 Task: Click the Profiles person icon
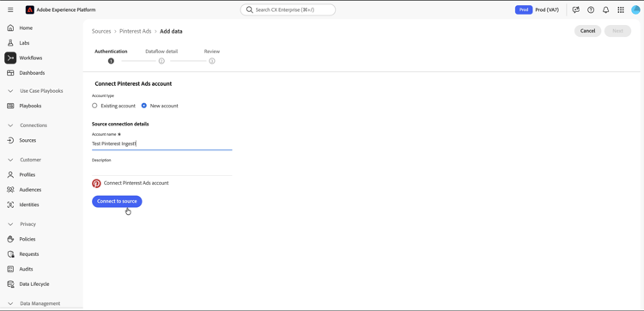tap(10, 174)
